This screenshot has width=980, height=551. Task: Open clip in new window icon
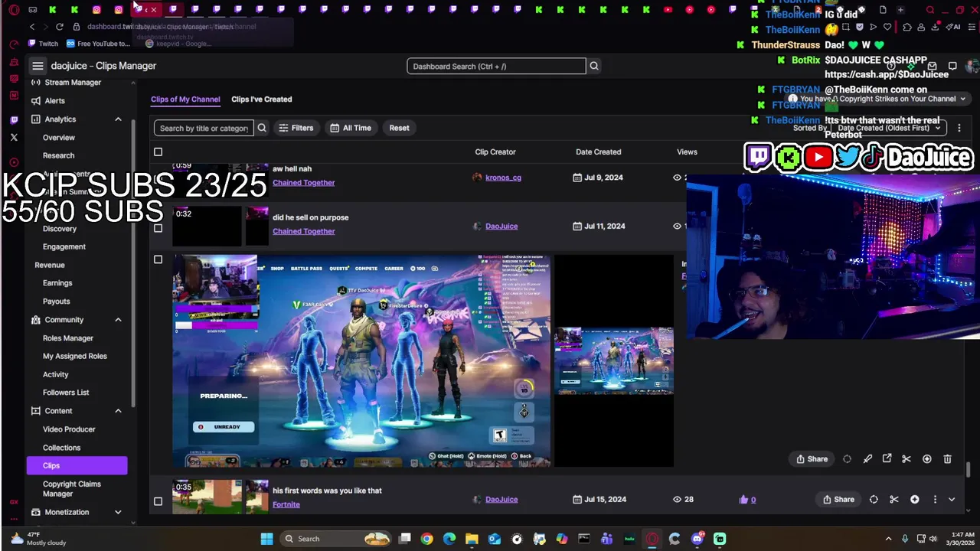(887, 459)
